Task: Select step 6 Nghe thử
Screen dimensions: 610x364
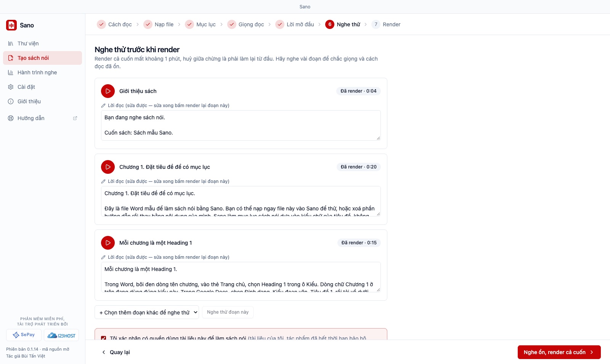Action: click(343, 24)
